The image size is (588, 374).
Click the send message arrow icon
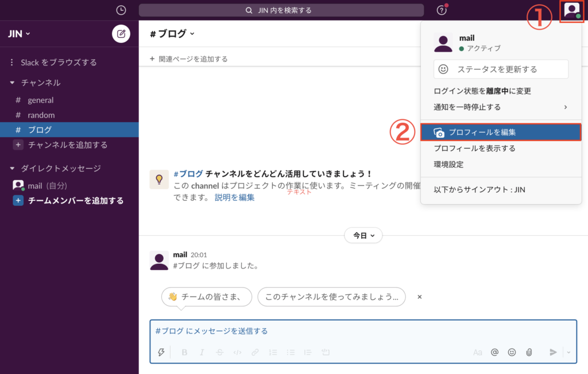tap(553, 352)
